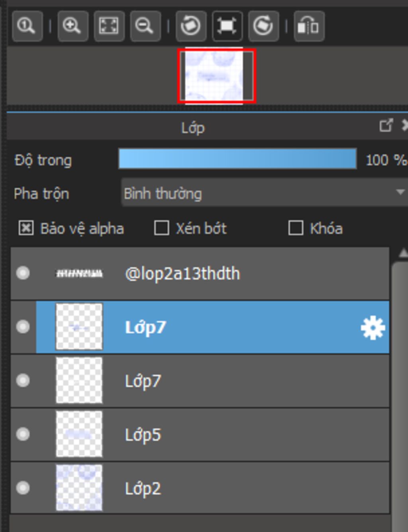Adjust the Độ trong opacity slider
The width and height of the screenshot is (408, 532).
pos(237,159)
